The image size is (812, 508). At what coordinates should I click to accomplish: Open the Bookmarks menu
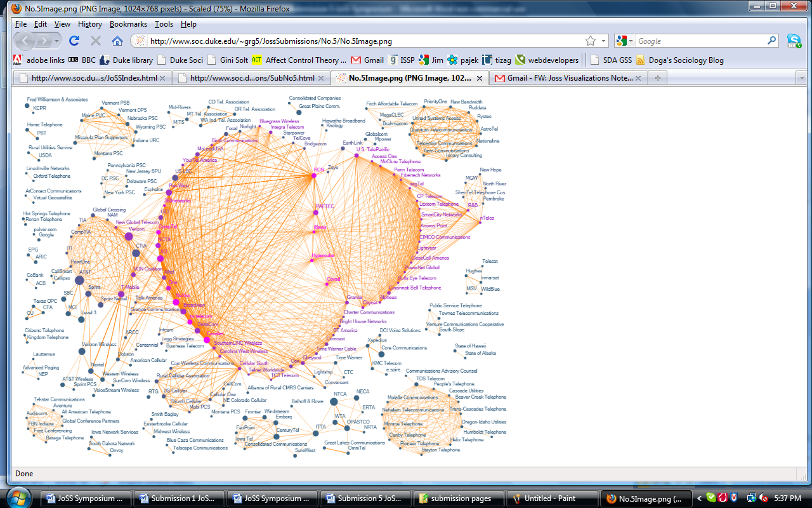point(128,24)
